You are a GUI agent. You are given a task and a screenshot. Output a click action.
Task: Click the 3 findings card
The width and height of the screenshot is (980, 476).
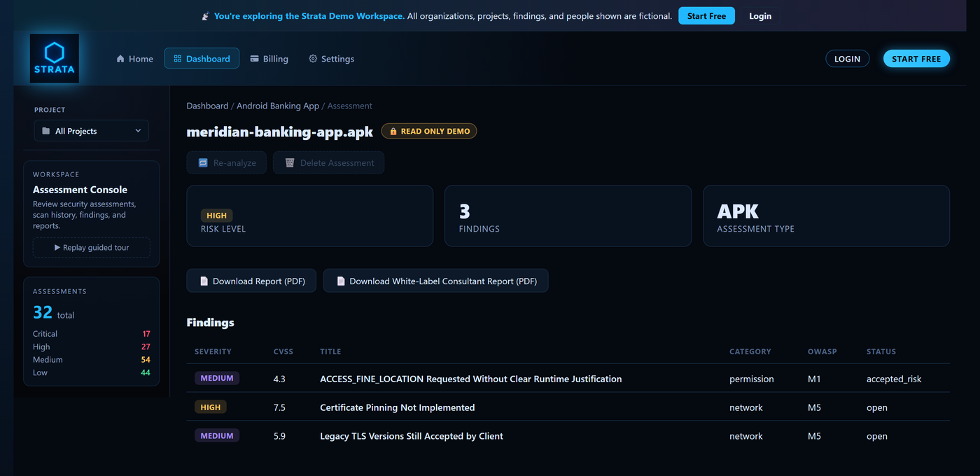[x=568, y=216]
